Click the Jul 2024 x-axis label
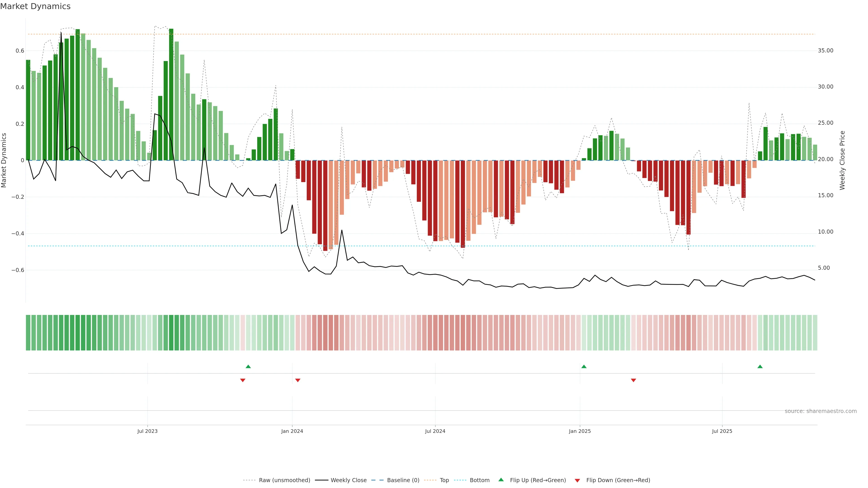 tap(435, 431)
